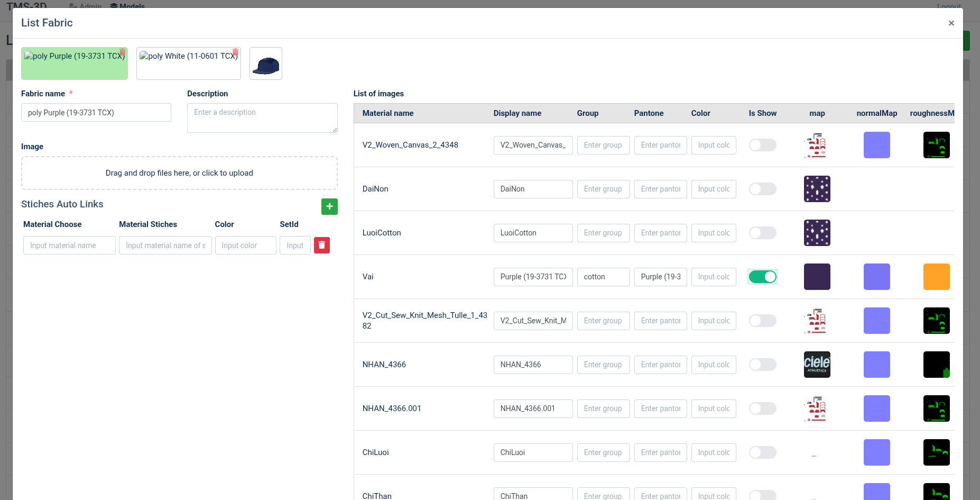
Task: Click the dark purple map swatch for Vai
Action: tap(817, 277)
